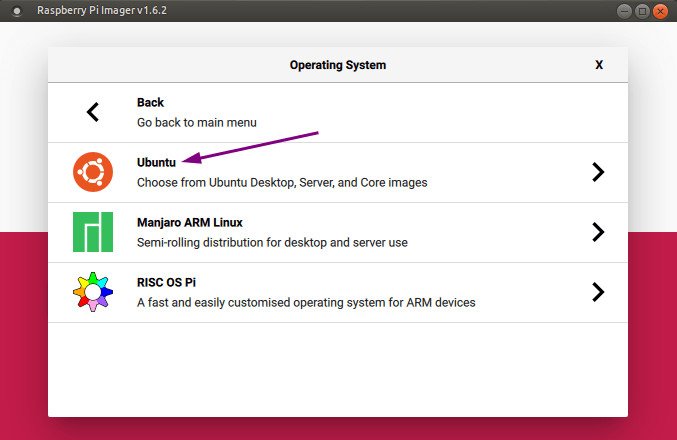Viewport: 677px width, 440px height.
Task: Click the 'Go back to main menu' text
Action: click(x=197, y=122)
